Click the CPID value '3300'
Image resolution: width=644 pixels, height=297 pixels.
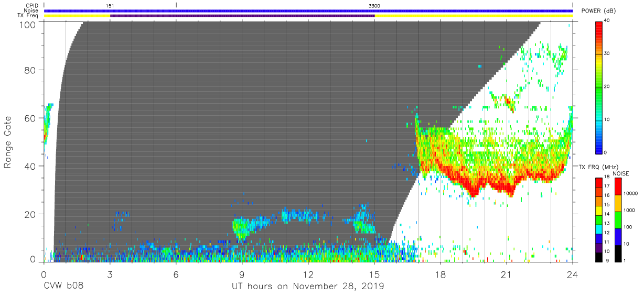(374, 6)
